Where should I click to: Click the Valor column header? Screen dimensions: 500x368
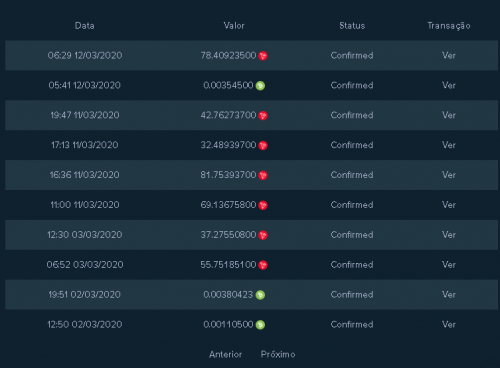(234, 26)
